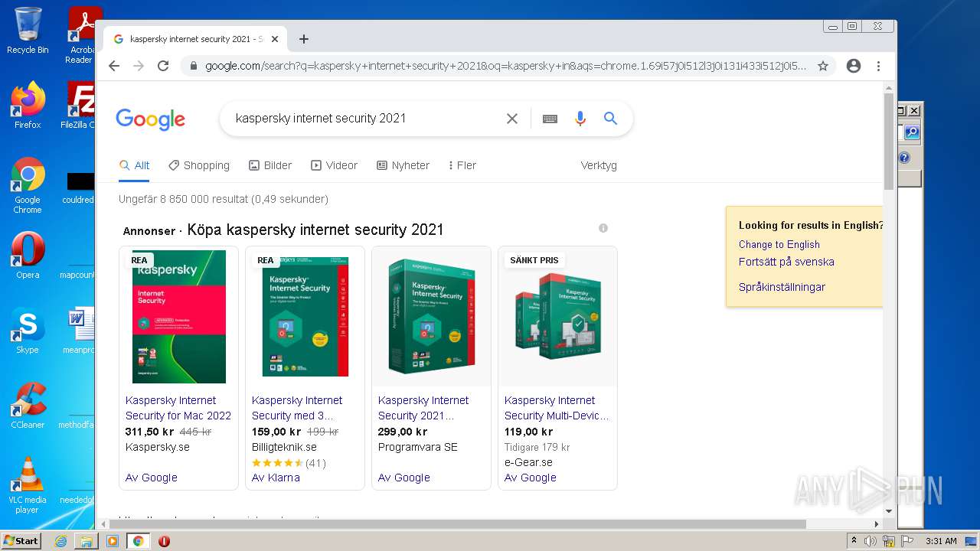Viewport: 980px width, 551px height.
Task: Open Kaspersky Internet Security 2021 product link
Action: click(x=423, y=408)
